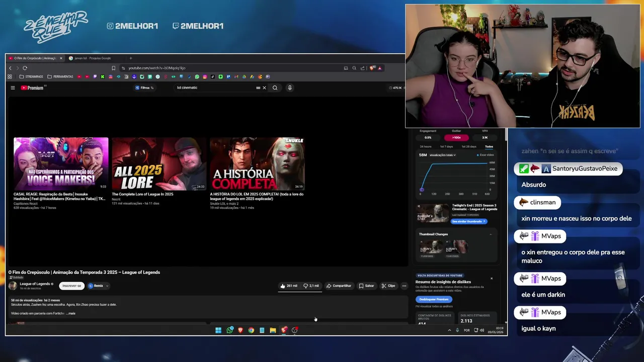Create a clip with Clipe button

(388, 286)
